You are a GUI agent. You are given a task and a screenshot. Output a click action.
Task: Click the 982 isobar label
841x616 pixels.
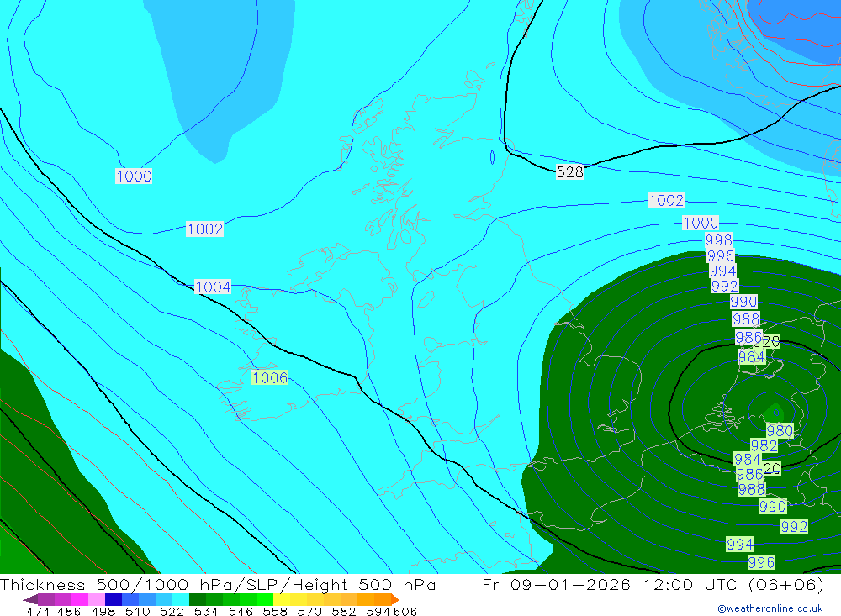coord(764,445)
